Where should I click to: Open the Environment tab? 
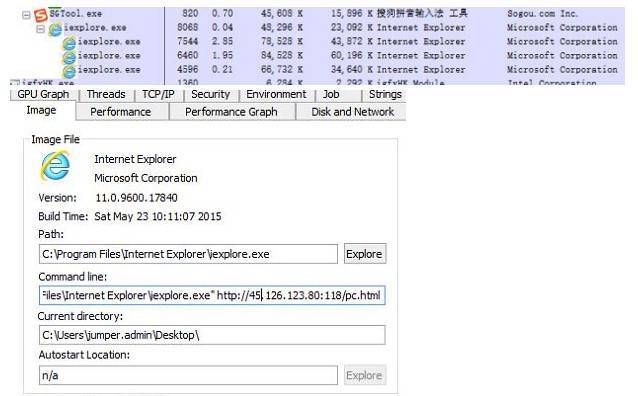pyautogui.click(x=276, y=94)
